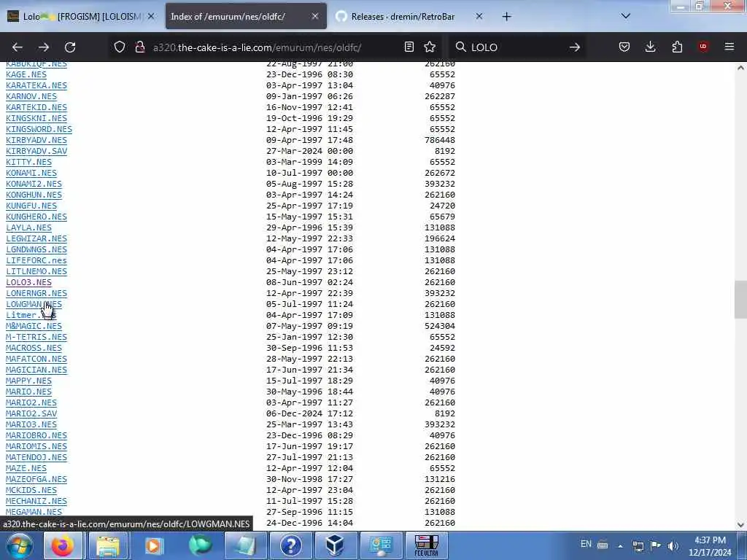The height and width of the screenshot is (560, 747).
Task: Open the file explorer taskbar icon
Action: 108,545
